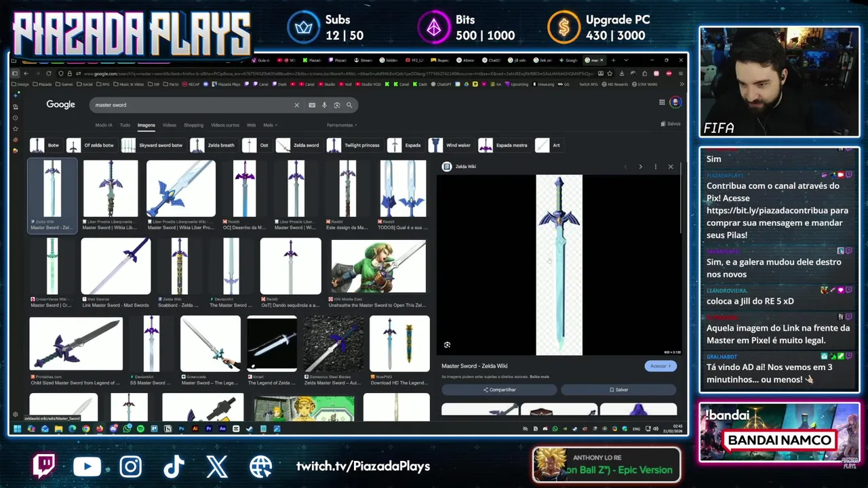The height and width of the screenshot is (488, 868).
Task: Filter by Skyward sword botw chip
Action: pos(153,145)
